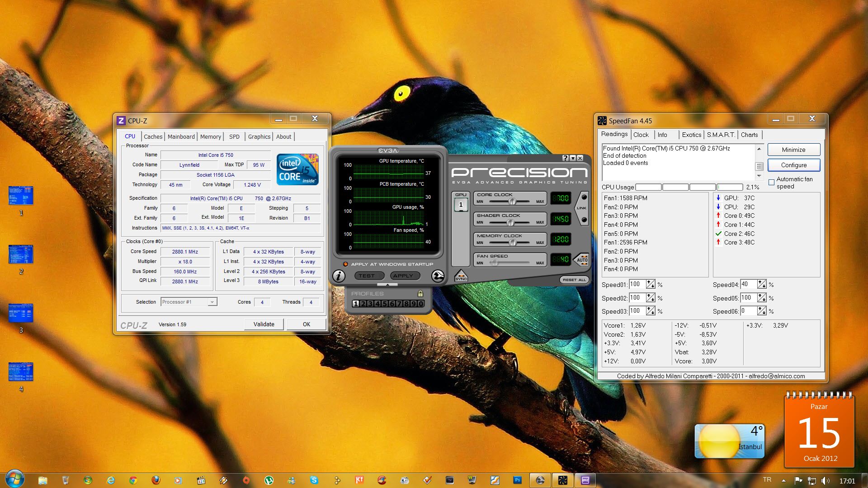Viewport: 868px width, 488px height.
Task: Show hidden system tray icons
Action: tap(783, 481)
